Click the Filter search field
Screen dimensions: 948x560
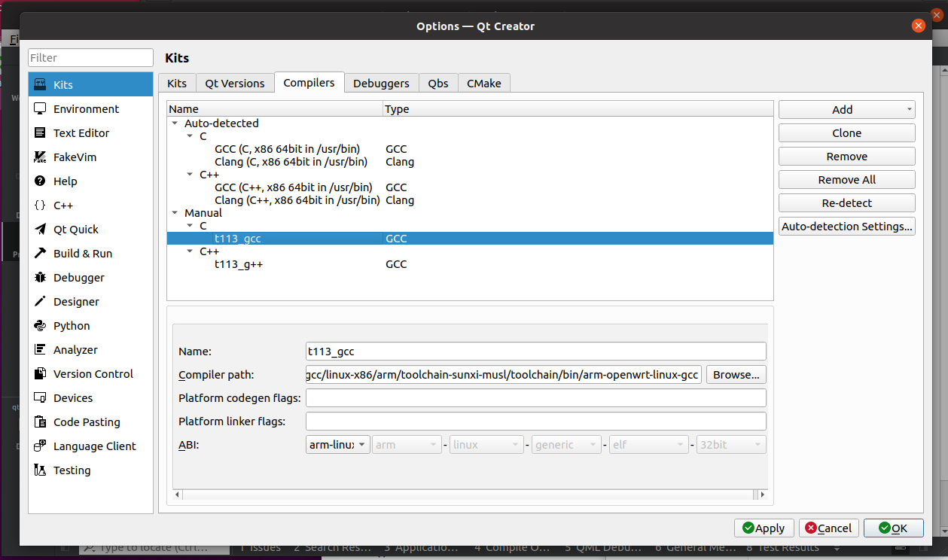[x=90, y=58]
